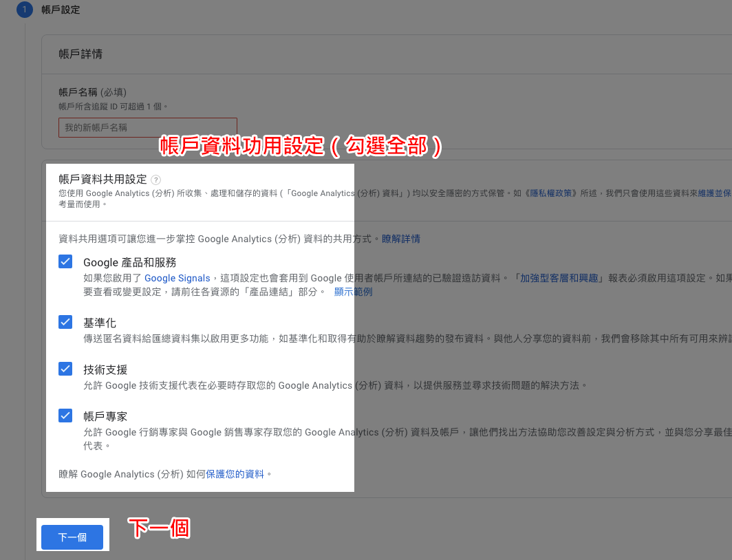Click the 技術支援 label text

(x=105, y=369)
